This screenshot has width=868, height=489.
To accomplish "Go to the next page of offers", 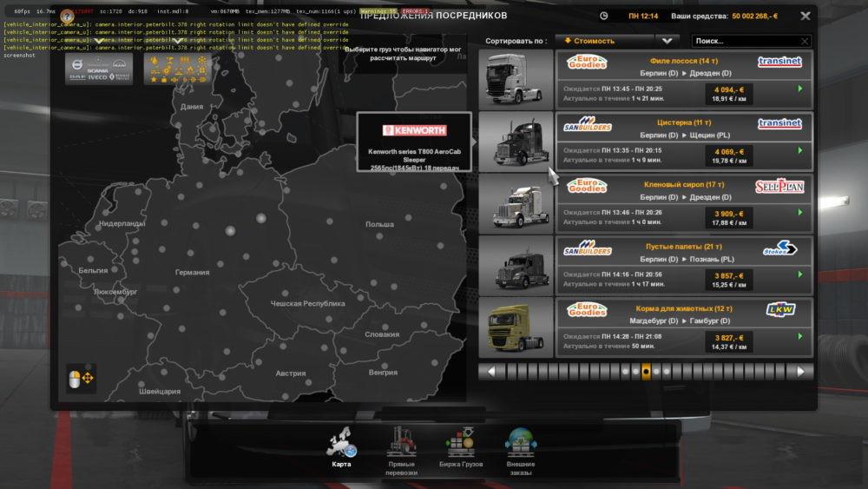I will click(801, 371).
